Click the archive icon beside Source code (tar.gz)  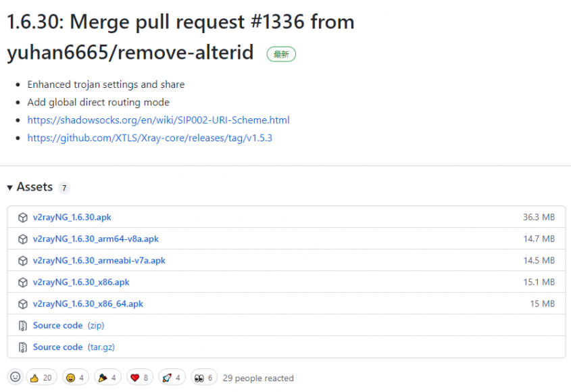(22, 347)
